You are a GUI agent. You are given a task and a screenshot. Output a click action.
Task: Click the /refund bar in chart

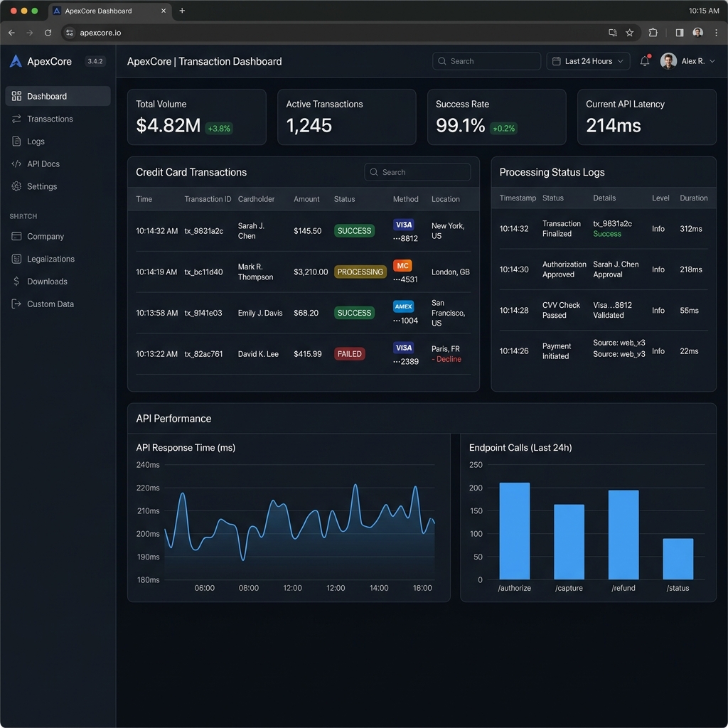click(x=623, y=535)
